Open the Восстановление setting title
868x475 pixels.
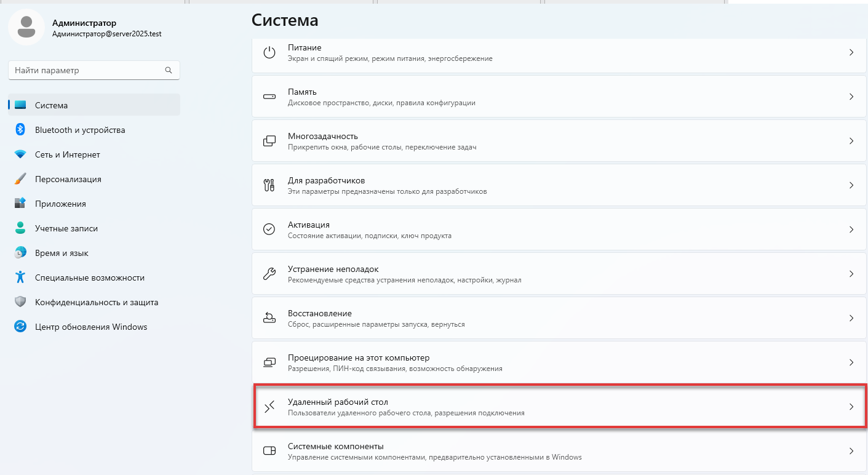pyautogui.click(x=320, y=313)
